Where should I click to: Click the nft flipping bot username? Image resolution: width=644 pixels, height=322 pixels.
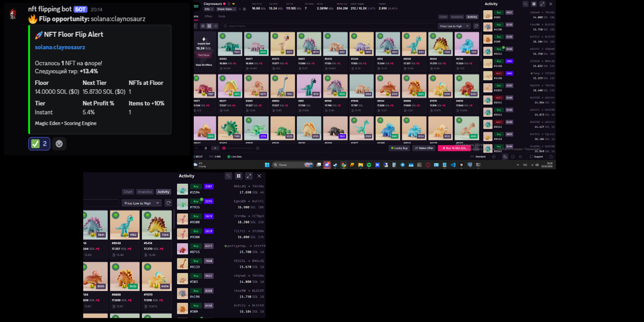(50, 9)
